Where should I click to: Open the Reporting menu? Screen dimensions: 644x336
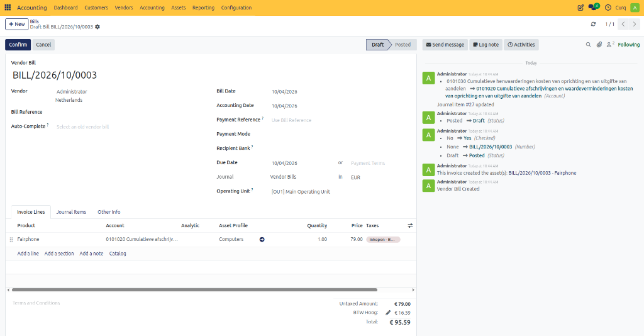point(203,8)
